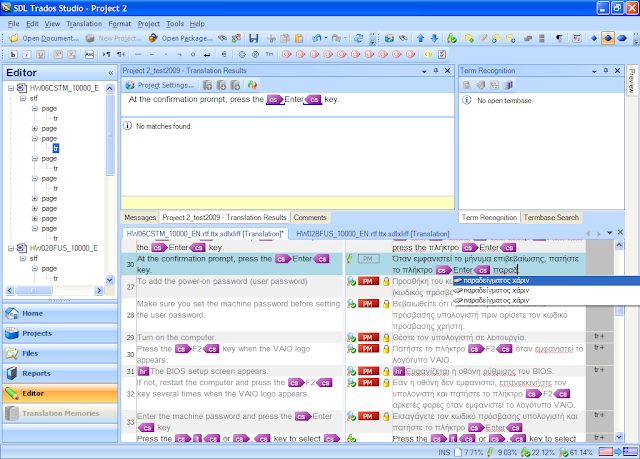The image size is (640, 459).
Task: Click the Save floppy disk icon
Action: click(x=253, y=38)
